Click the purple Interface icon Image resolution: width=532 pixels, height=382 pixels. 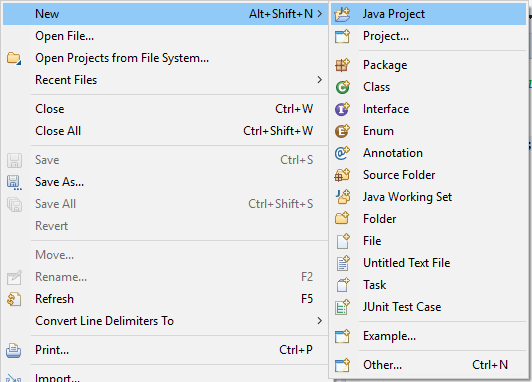(x=342, y=109)
